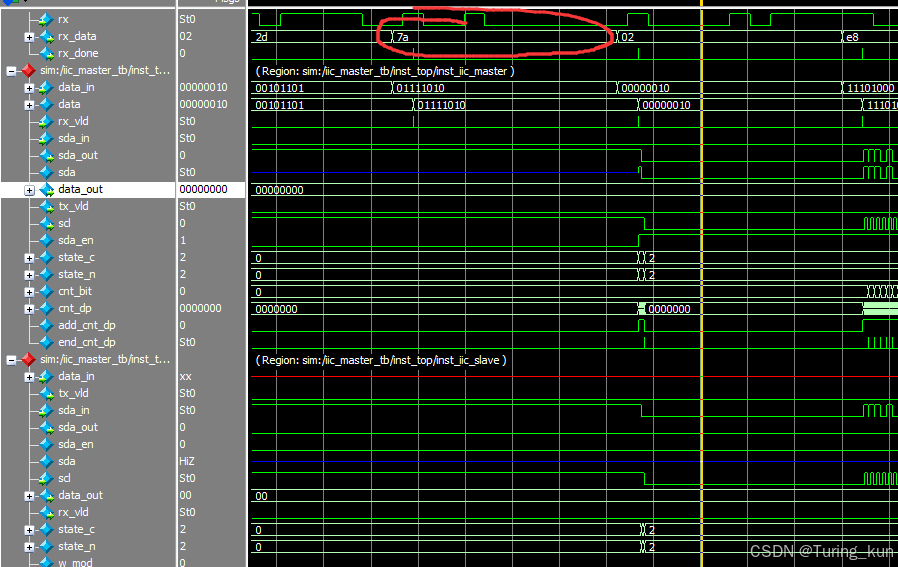
Task: Expand master region state_n signal
Action: [29, 275]
